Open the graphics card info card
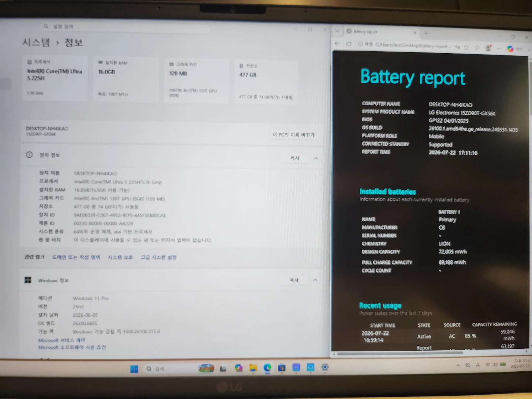The image size is (532, 399). [x=197, y=81]
